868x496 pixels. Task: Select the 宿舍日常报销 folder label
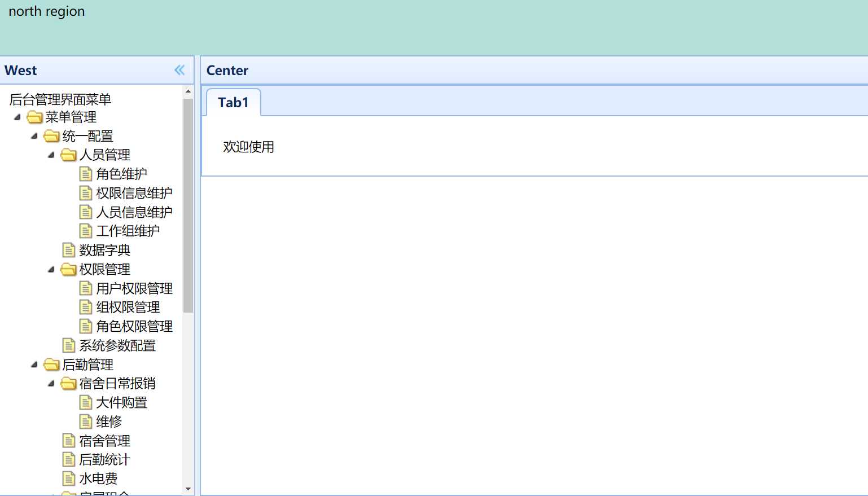click(117, 384)
